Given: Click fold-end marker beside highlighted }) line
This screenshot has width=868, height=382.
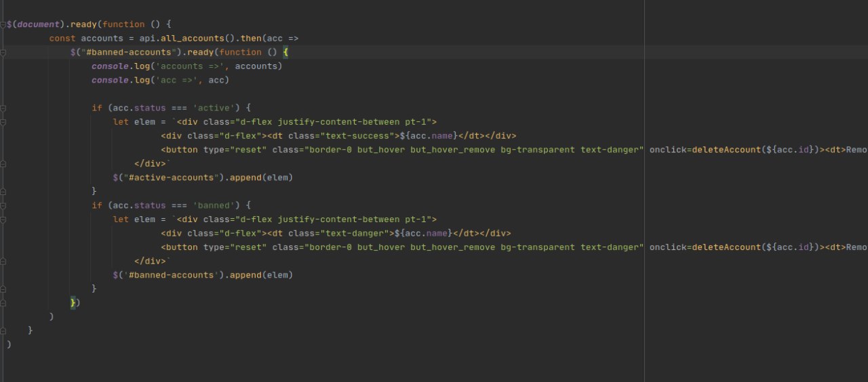Looking at the screenshot, I should click(3, 303).
